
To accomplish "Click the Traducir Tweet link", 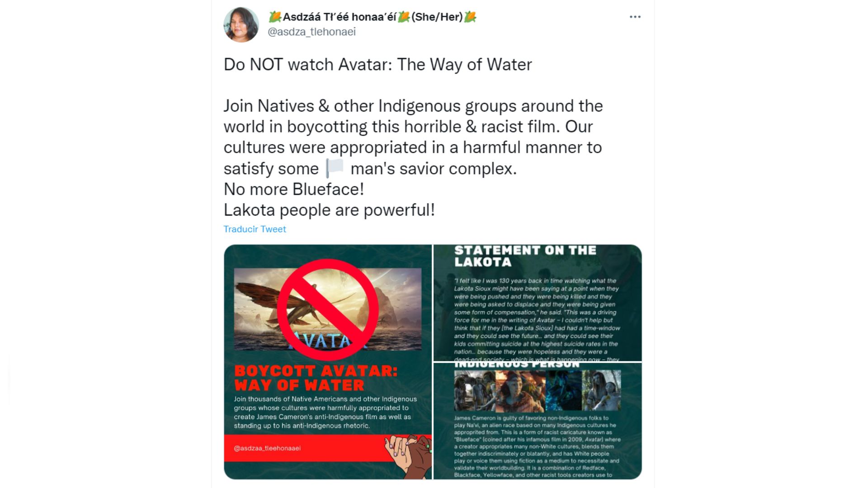I will click(255, 229).
